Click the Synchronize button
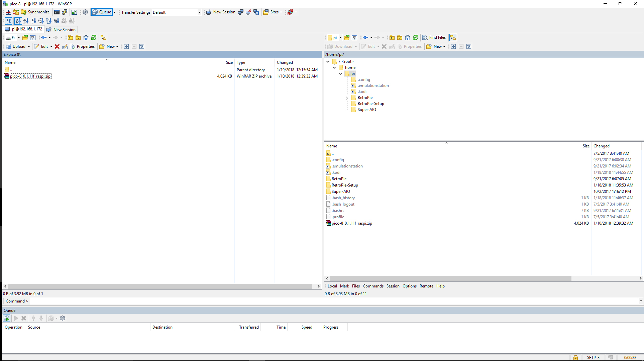The height and width of the screenshot is (361, 644). 35,12
